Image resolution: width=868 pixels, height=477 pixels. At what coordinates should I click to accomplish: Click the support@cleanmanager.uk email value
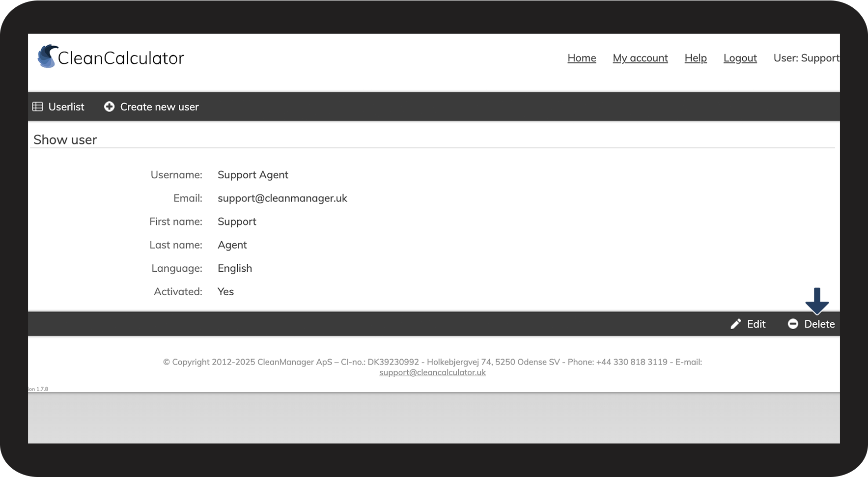coord(282,198)
